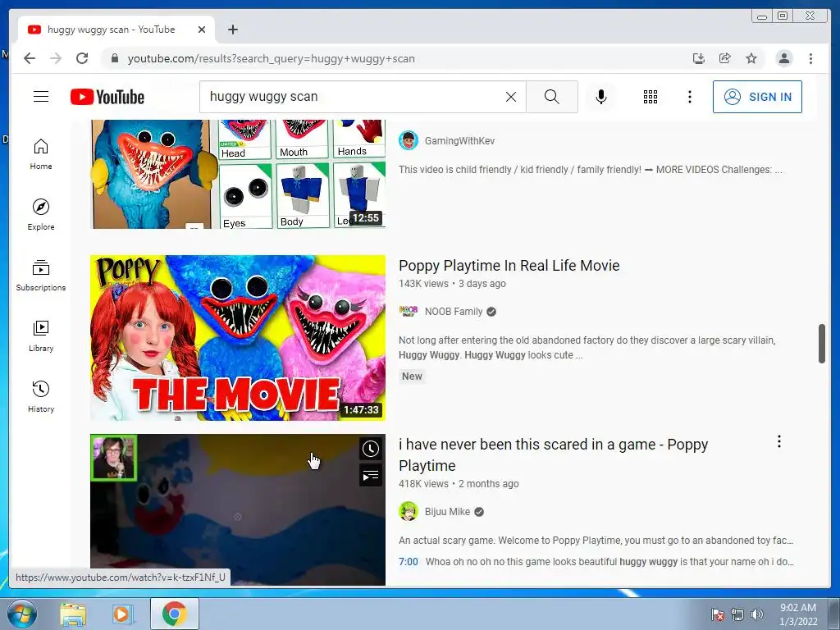Open the NOOB Family channel link
840x630 pixels.
click(453, 311)
